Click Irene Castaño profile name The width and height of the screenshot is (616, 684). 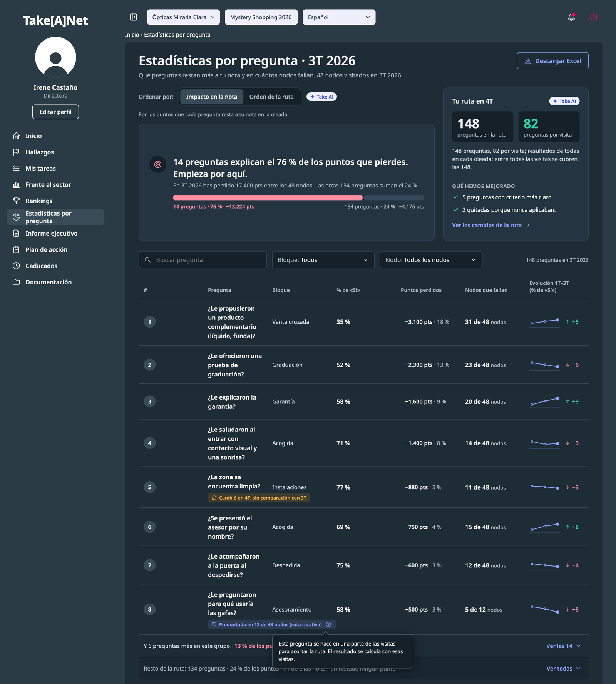55,87
